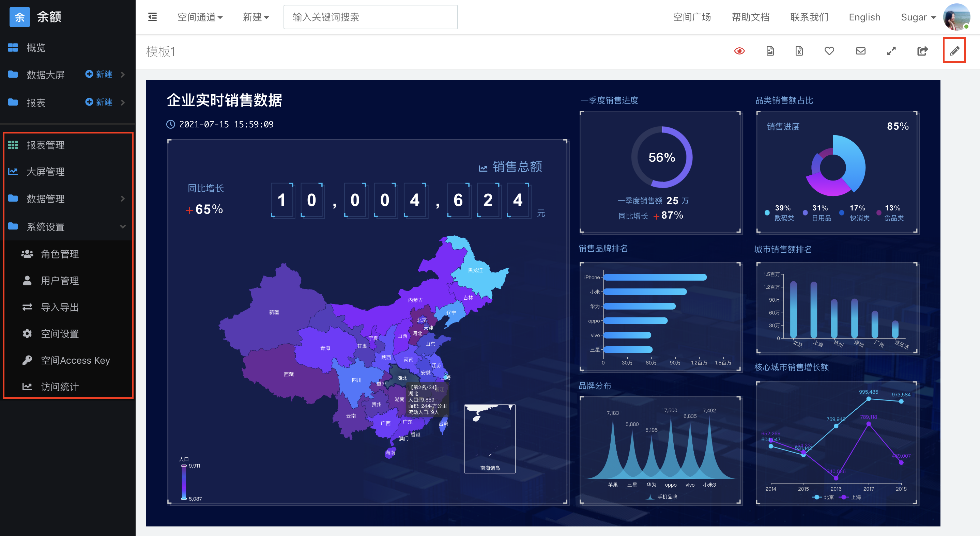Click the favorite heart icon

(829, 51)
